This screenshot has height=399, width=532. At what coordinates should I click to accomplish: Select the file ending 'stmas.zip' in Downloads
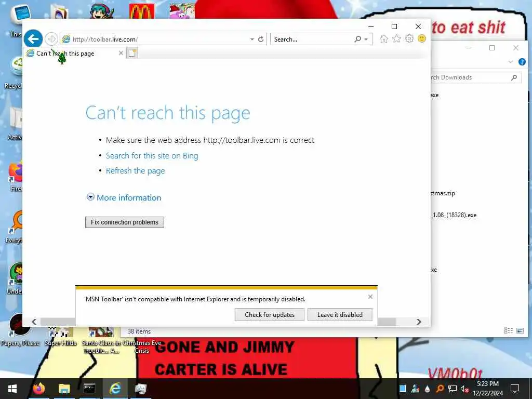pyautogui.click(x=443, y=193)
